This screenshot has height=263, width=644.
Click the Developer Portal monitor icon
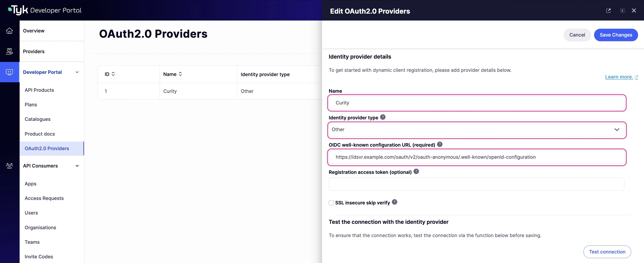(10, 72)
